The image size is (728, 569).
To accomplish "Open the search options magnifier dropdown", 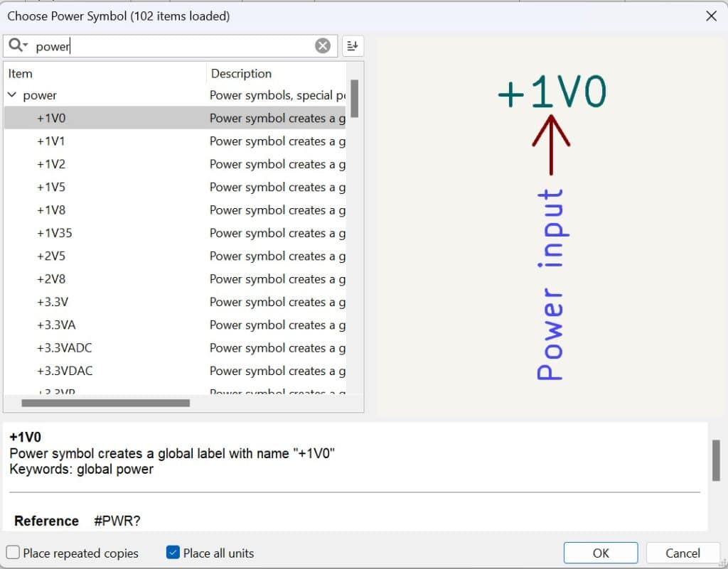I will pyautogui.click(x=18, y=45).
